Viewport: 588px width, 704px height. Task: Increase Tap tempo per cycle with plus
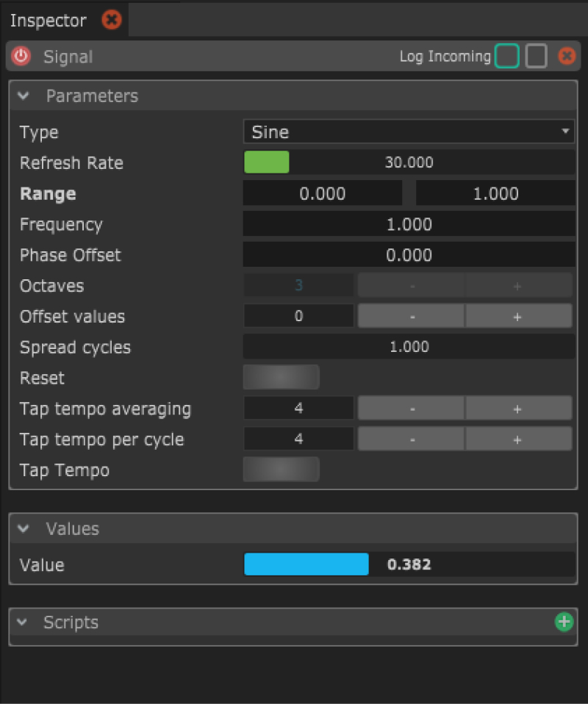pyautogui.click(x=517, y=439)
